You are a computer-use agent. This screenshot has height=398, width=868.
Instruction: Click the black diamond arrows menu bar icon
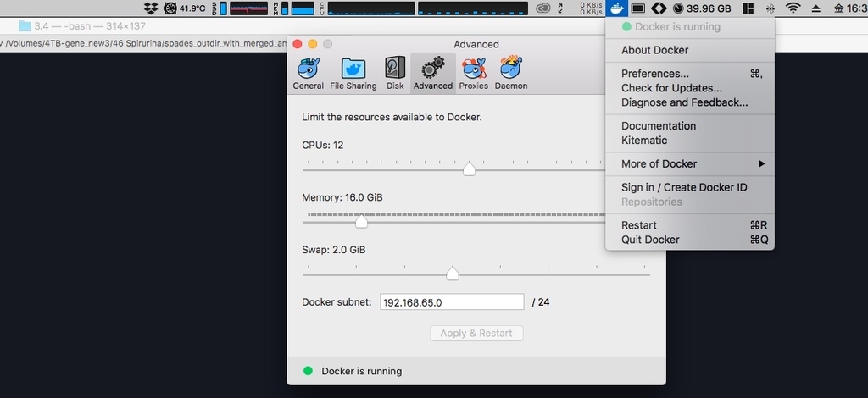point(658,8)
